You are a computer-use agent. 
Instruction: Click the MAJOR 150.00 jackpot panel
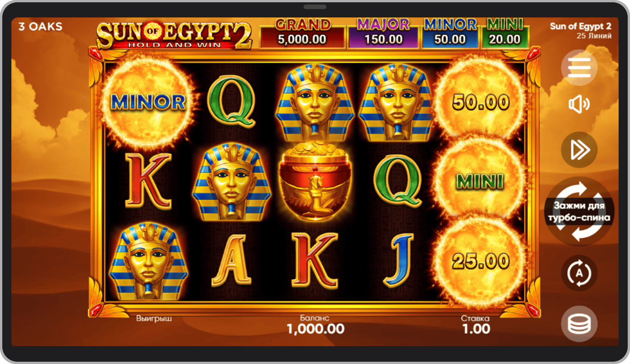[383, 34]
